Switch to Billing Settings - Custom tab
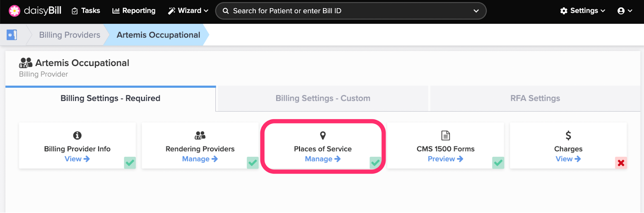The height and width of the screenshot is (213, 644). coord(323,98)
